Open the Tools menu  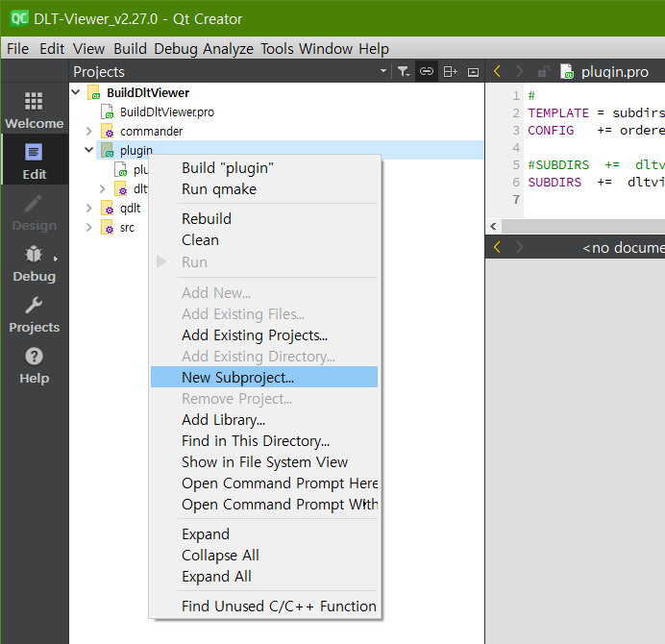click(277, 49)
